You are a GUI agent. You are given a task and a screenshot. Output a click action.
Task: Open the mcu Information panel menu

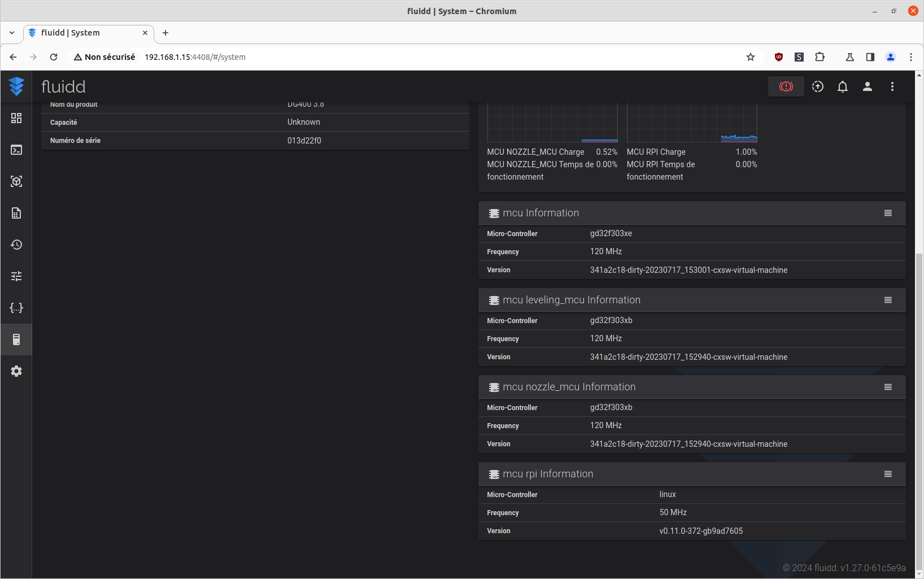tap(888, 213)
